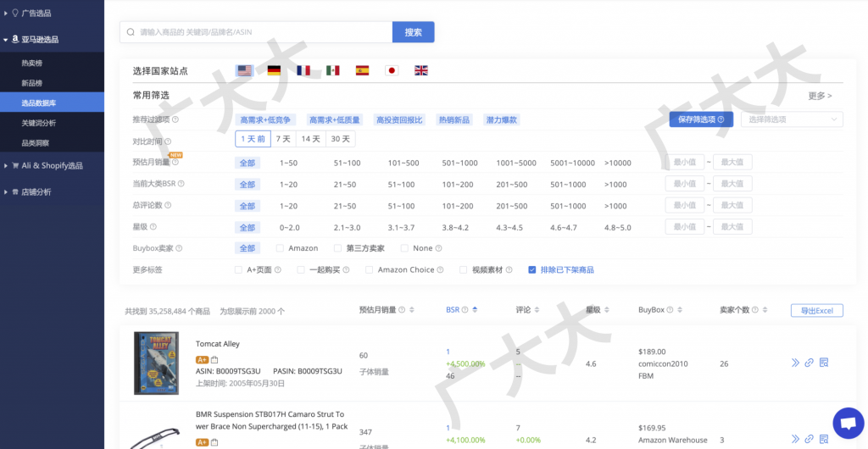The width and height of the screenshot is (868, 449).
Task: Select the Japan flag site
Action: click(x=392, y=70)
